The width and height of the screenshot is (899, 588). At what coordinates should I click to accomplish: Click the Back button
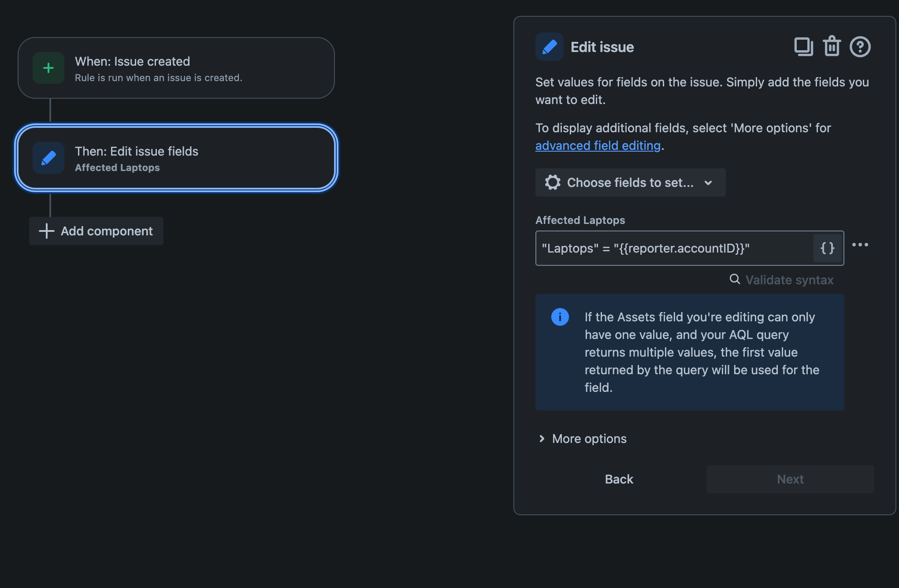(x=619, y=479)
